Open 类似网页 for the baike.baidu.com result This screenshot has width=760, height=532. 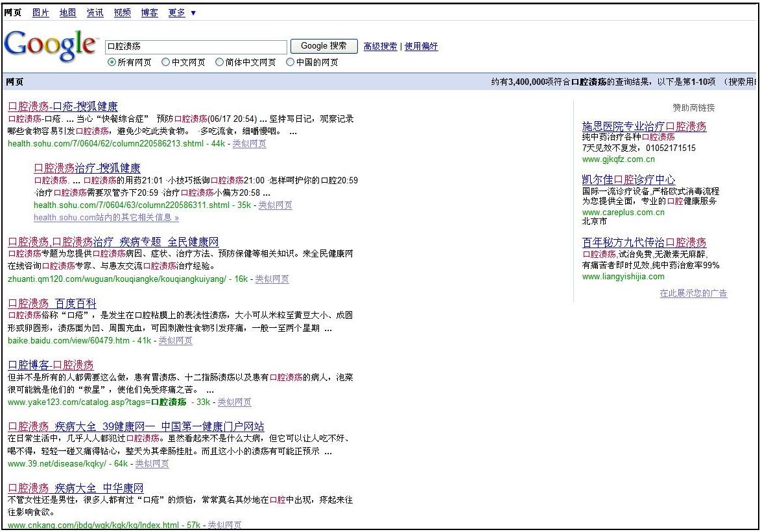[174, 340]
